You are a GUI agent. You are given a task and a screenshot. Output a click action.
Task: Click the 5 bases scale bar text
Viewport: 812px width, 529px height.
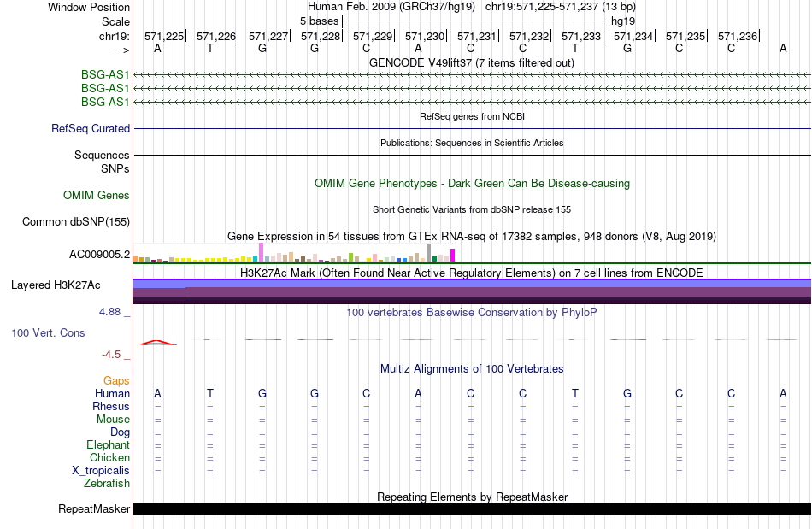coord(319,21)
